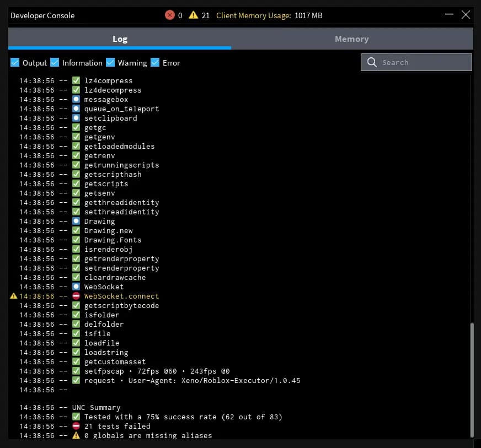Image resolution: width=481 pixels, height=448 pixels.
Task: Select the Log tab
Action: (120, 39)
